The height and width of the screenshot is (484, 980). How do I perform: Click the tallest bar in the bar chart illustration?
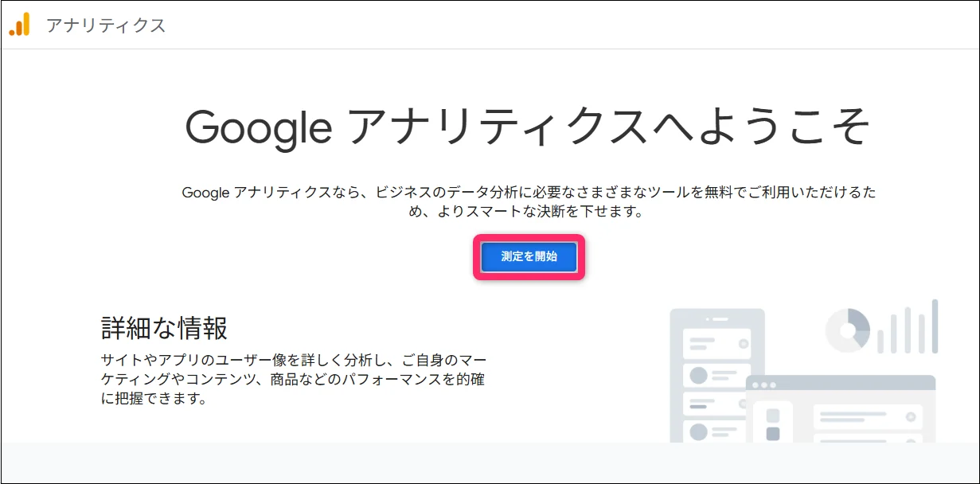coord(935,326)
